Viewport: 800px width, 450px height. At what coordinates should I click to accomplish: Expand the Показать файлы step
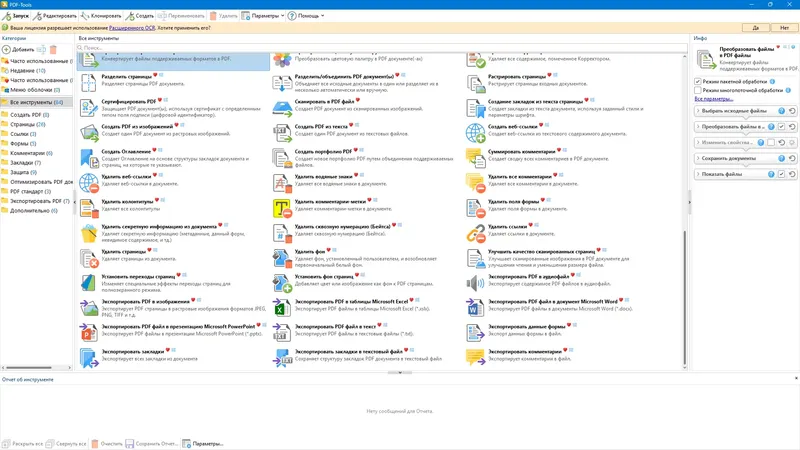[x=698, y=174]
